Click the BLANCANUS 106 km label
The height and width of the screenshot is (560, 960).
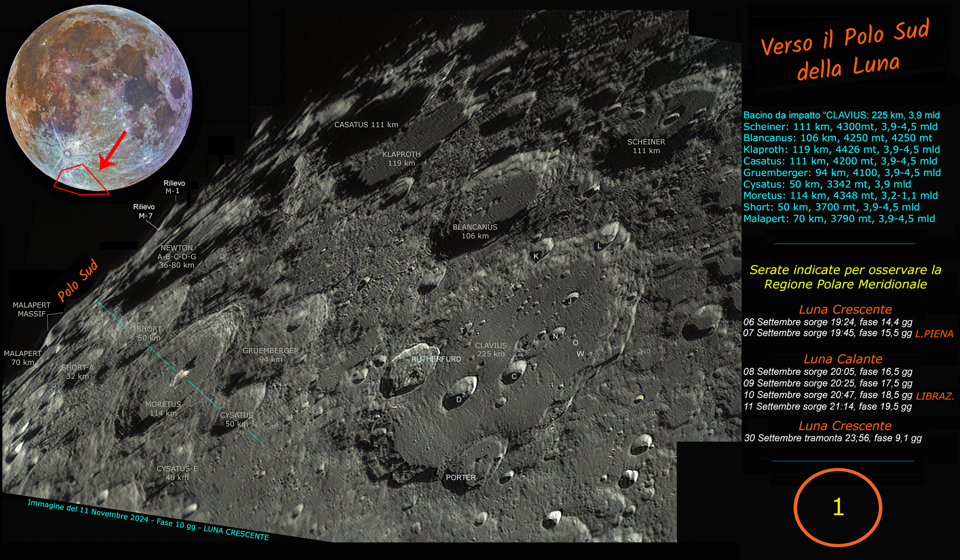[475, 231]
